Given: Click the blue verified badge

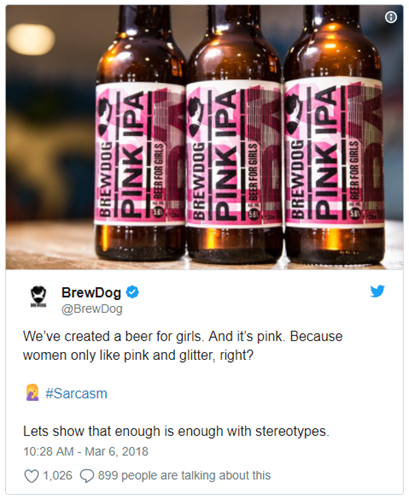Looking at the screenshot, I should click(x=132, y=292).
